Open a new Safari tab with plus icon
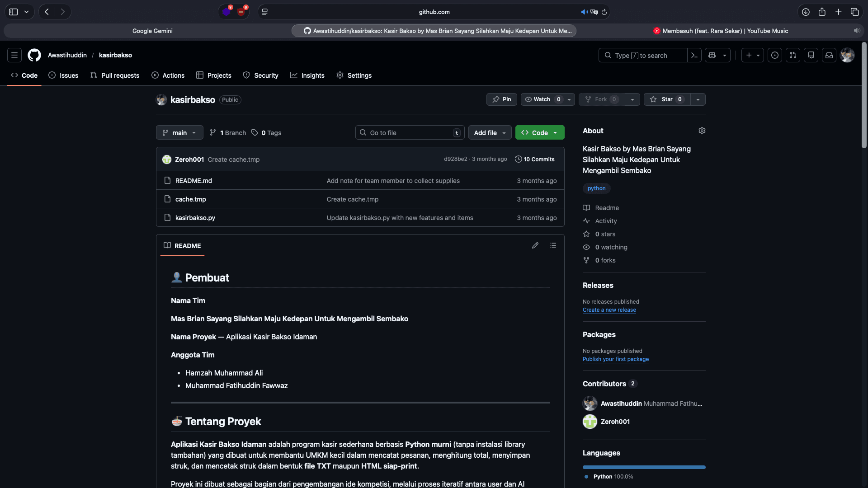 (x=838, y=12)
